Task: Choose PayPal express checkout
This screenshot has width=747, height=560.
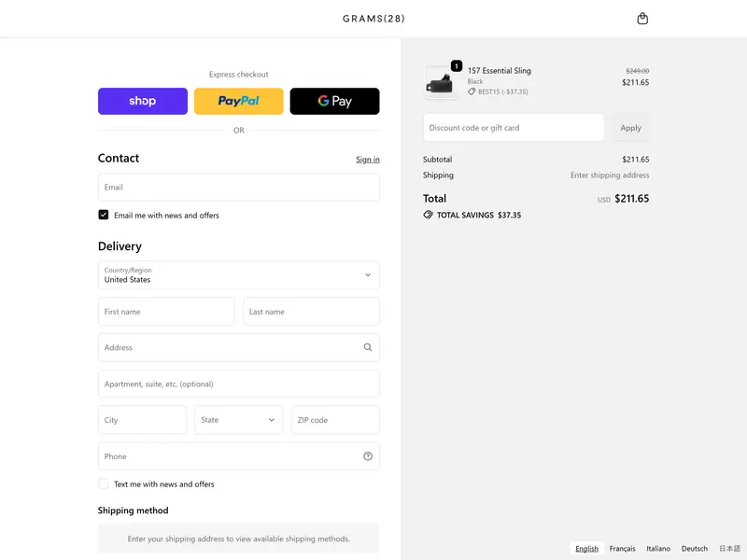Action: coord(238,101)
